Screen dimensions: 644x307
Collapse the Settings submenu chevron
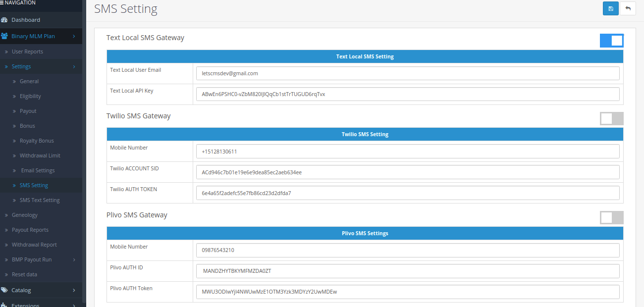click(74, 66)
